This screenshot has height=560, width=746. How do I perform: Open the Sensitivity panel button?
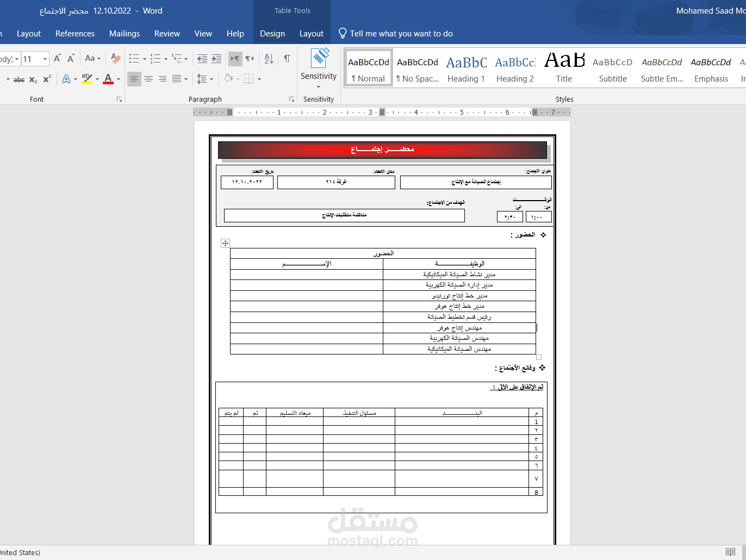pyautogui.click(x=319, y=68)
